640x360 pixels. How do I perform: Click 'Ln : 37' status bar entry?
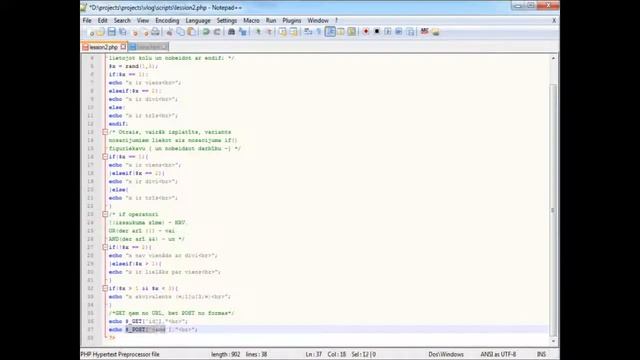313,354
